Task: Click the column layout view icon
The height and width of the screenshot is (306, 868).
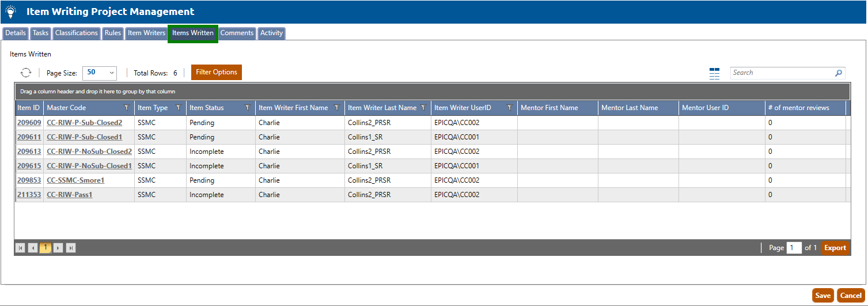Action: [714, 73]
